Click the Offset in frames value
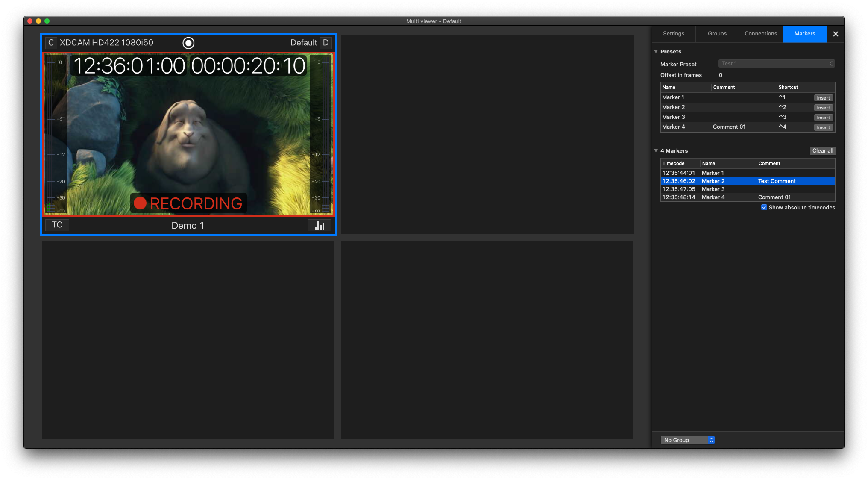 [721, 75]
